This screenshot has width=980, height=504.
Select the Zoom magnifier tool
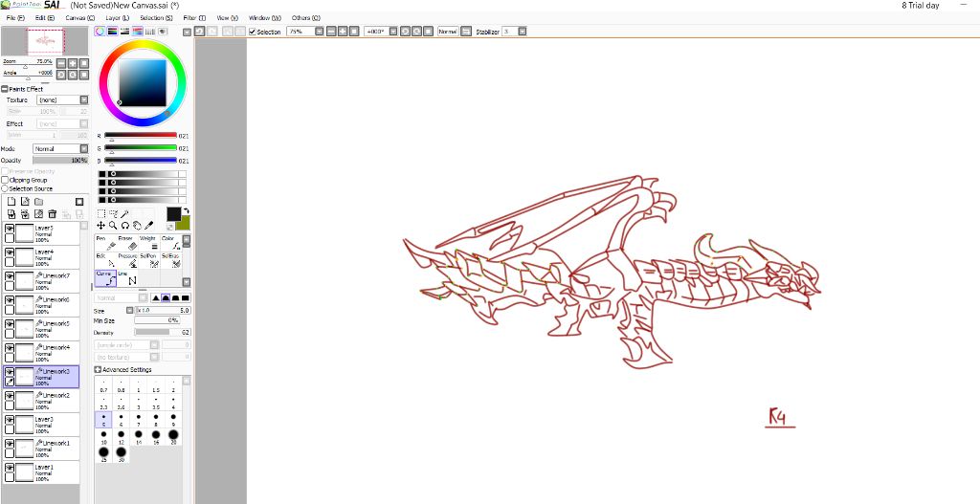(x=113, y=226)
